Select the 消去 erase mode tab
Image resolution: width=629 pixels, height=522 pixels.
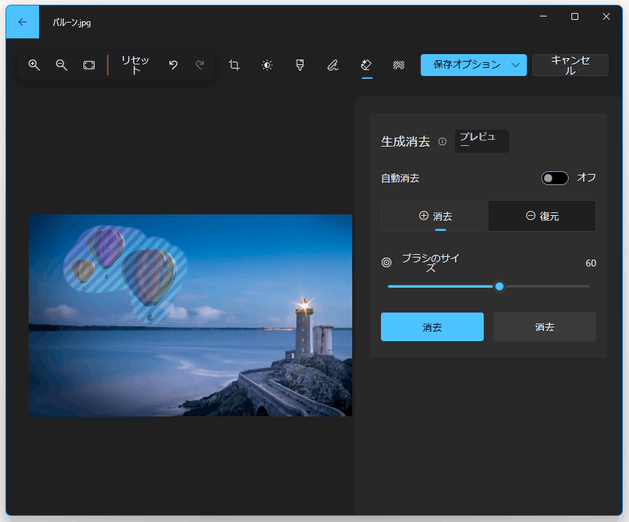[435, 216]
